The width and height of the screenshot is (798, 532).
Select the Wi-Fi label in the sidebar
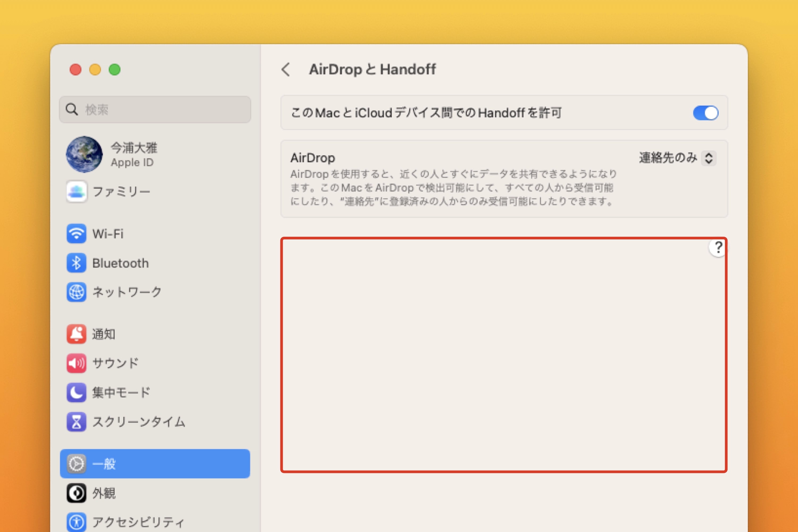(108, 234)
